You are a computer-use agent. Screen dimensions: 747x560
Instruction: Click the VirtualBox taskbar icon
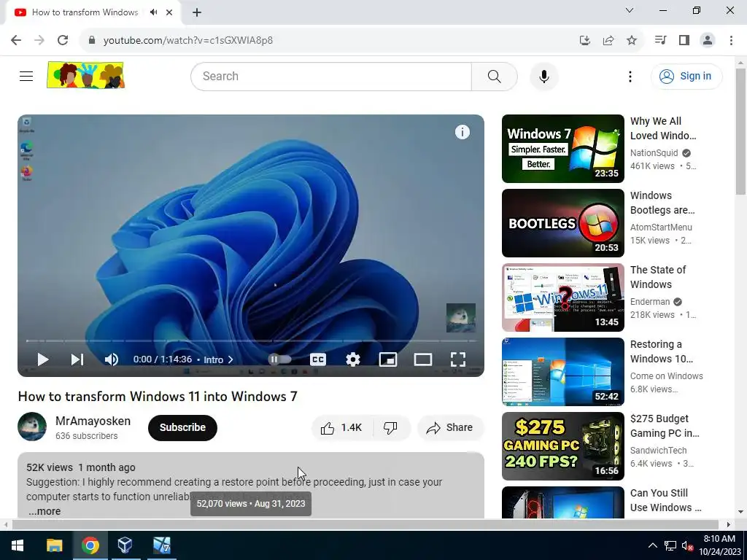[125, 545]
